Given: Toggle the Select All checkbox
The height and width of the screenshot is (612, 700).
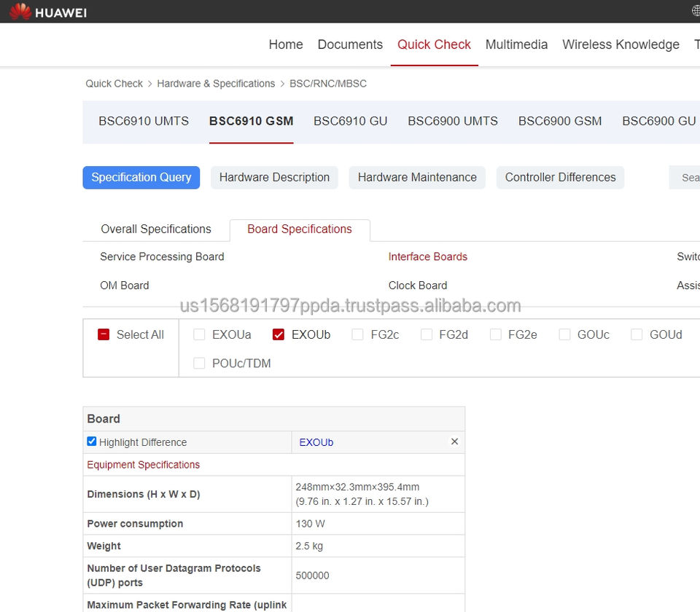Looking at the screenshot, I should [x=104, y=334].
